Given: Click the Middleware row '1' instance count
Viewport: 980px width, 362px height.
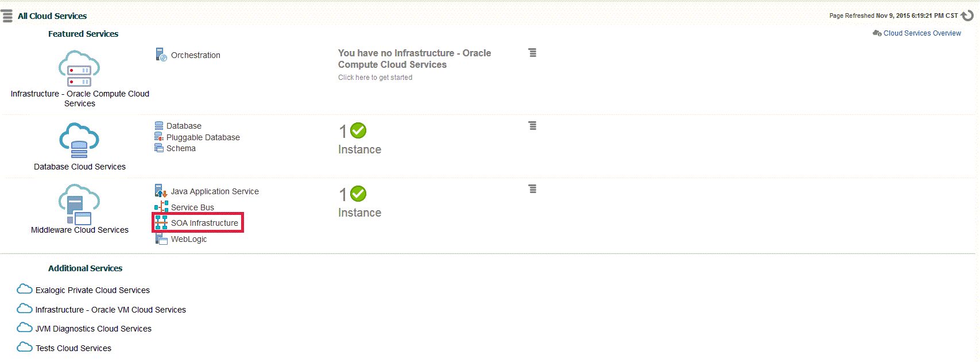Looking at the screenshot, I should tap(343, 195).
